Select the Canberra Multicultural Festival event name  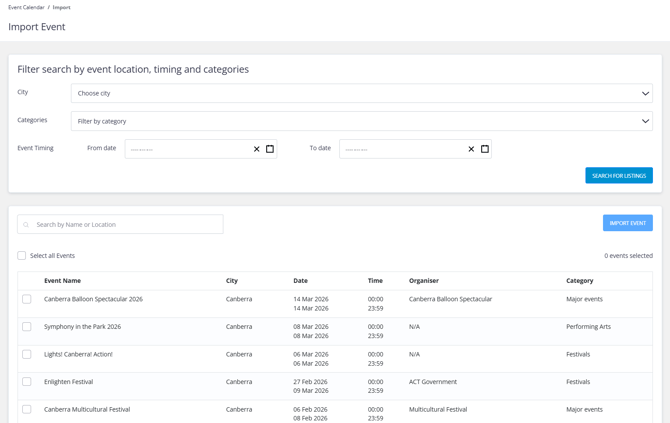point(87,409)
